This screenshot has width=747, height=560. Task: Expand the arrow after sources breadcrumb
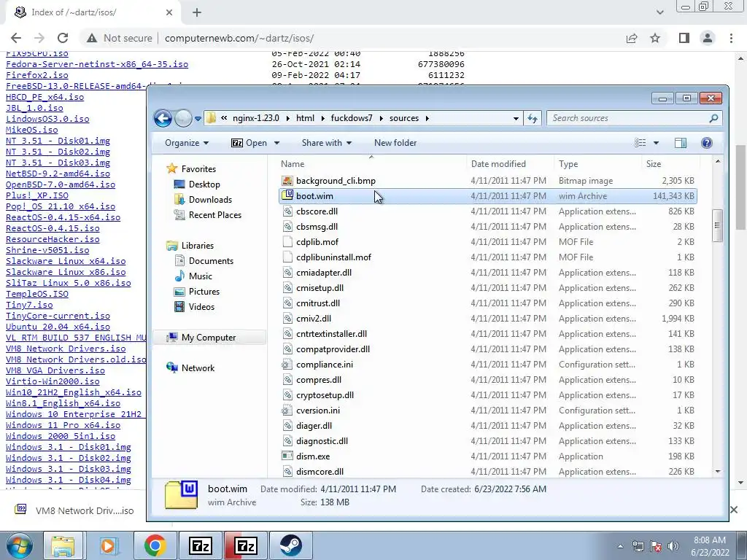tap(427, 118)
